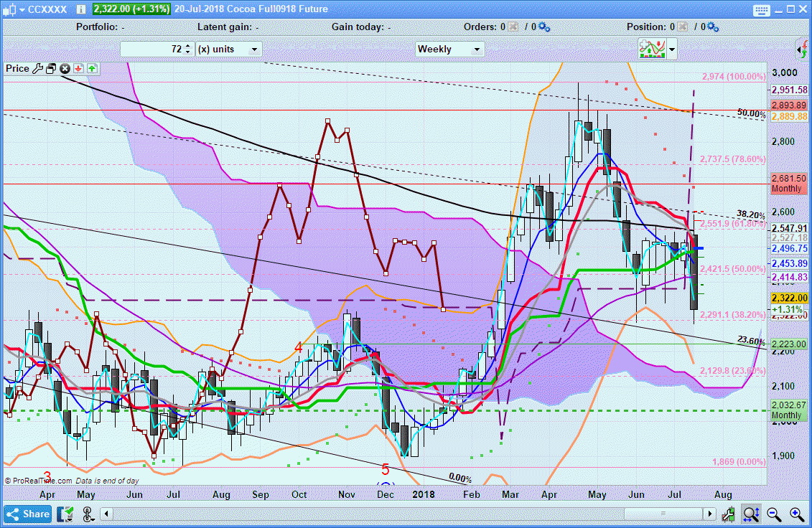Expand the arrow beside the indicators icon
812x528 pixels.
[672, 50]
